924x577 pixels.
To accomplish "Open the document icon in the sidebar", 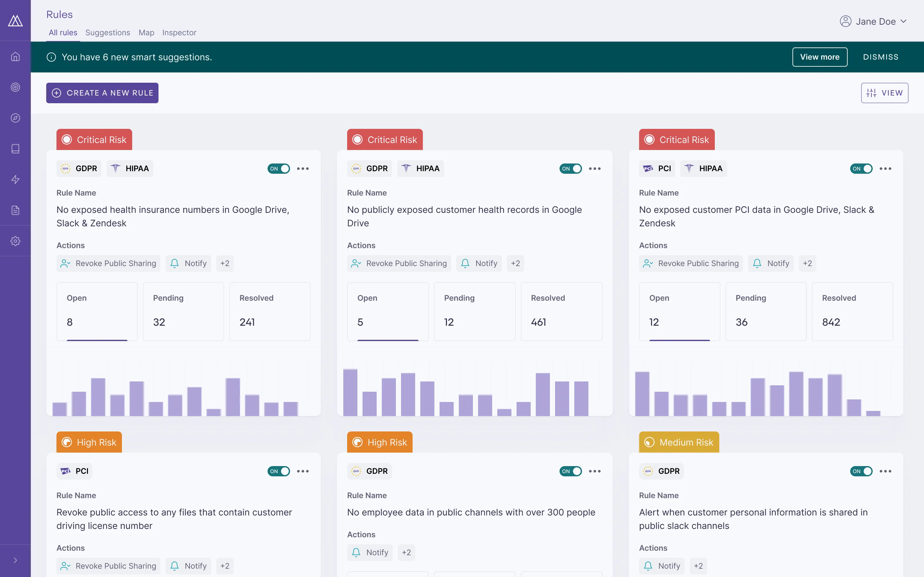I will [x=15, y=210].
